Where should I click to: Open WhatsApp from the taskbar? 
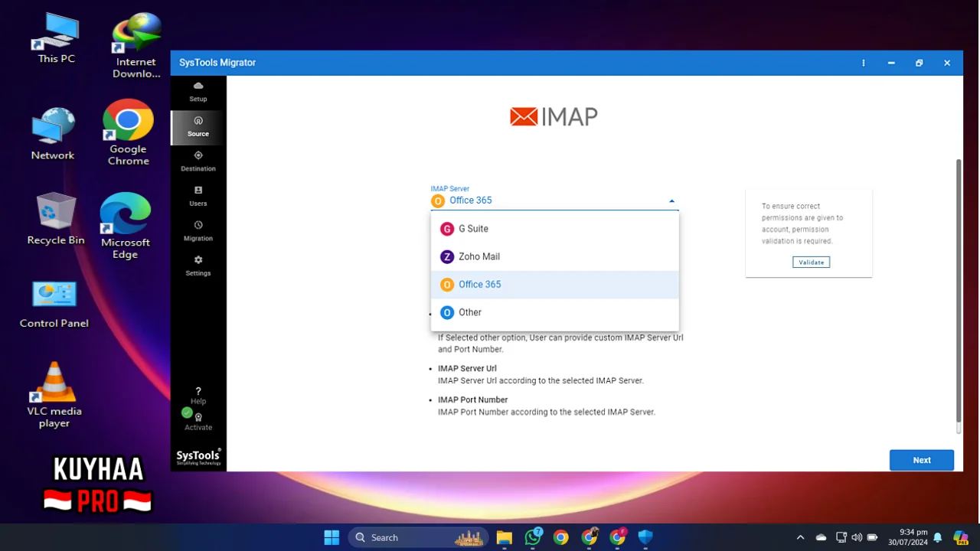[x=533, y=537]
